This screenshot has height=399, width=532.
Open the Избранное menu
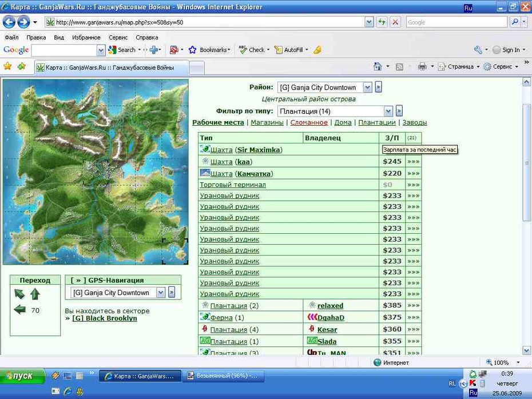point(86,37)
